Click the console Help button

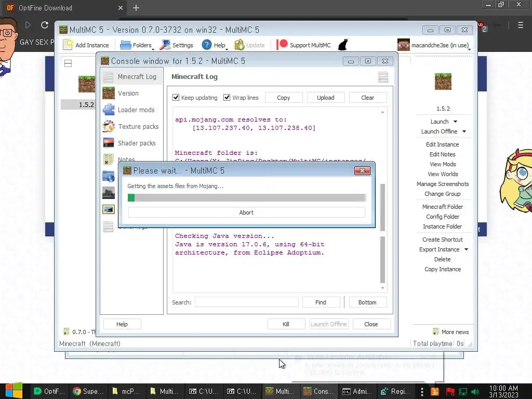pos(122,324)
